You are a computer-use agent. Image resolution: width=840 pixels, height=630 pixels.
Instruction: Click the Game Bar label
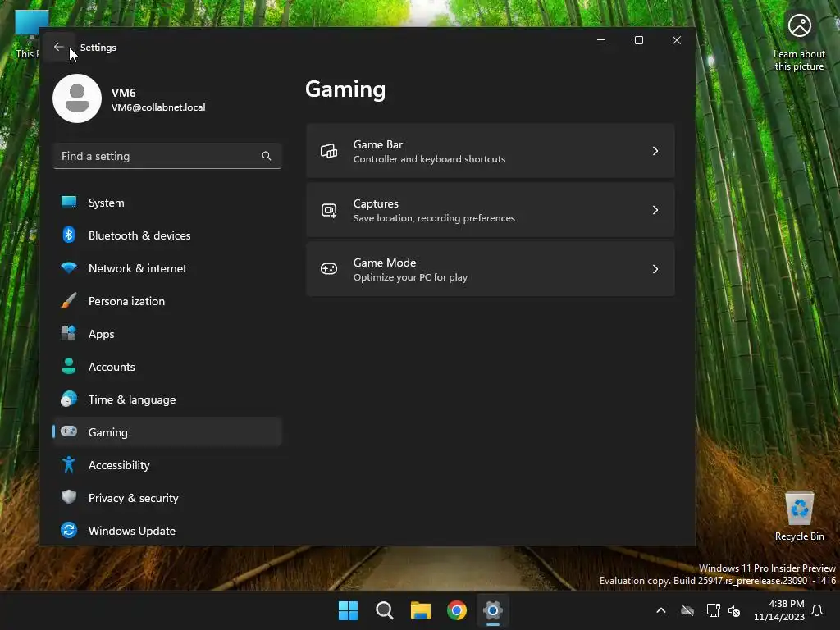click(x=377, y=144)
